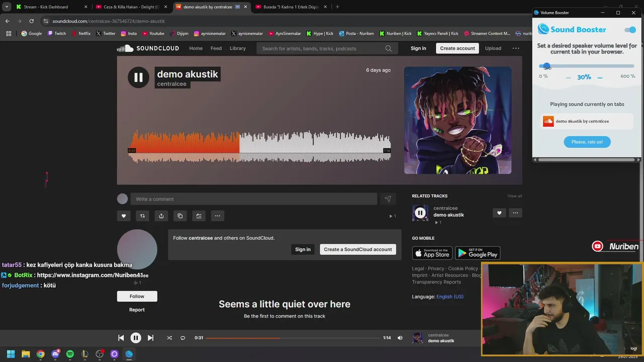
Task: Pause related track demo akustik
Action: pyautogui.click(x=420, y=213)
